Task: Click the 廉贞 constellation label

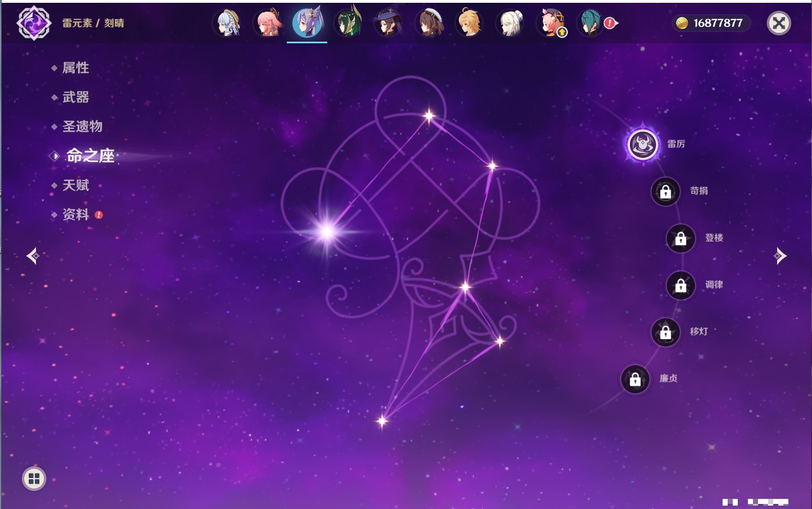Action: coord(669,379)
